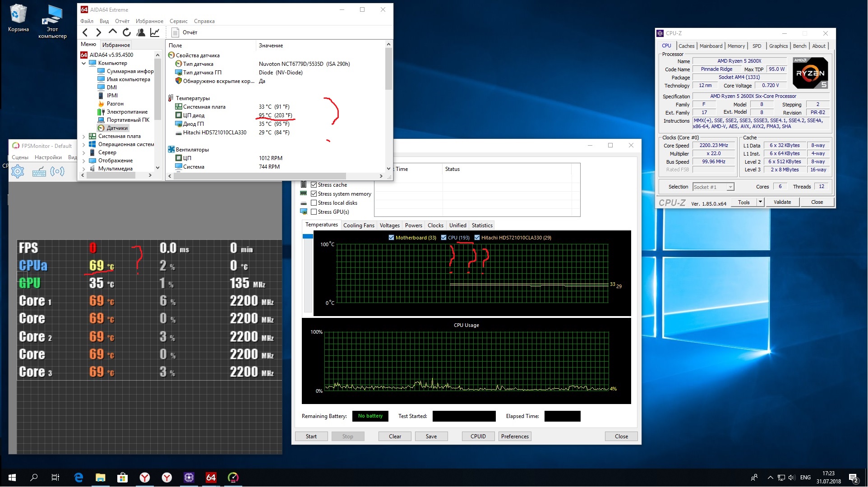Uncheck Stress system memory option
Image resolution: width=868 pixels, height=487 pixels.
(314, 194)
